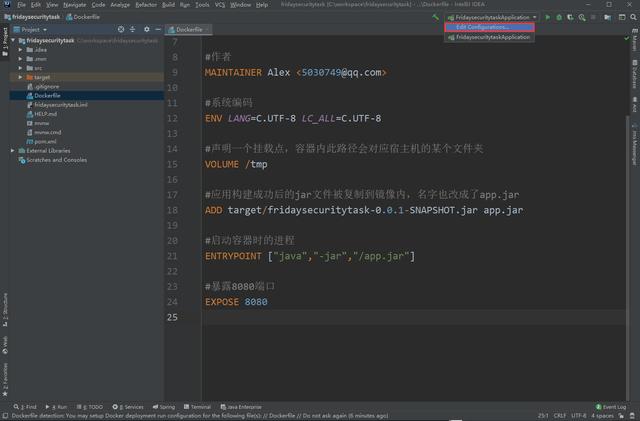This screenshot has height=421, width=640.
Task: Open the Services tool window
Action: point(131,407)
